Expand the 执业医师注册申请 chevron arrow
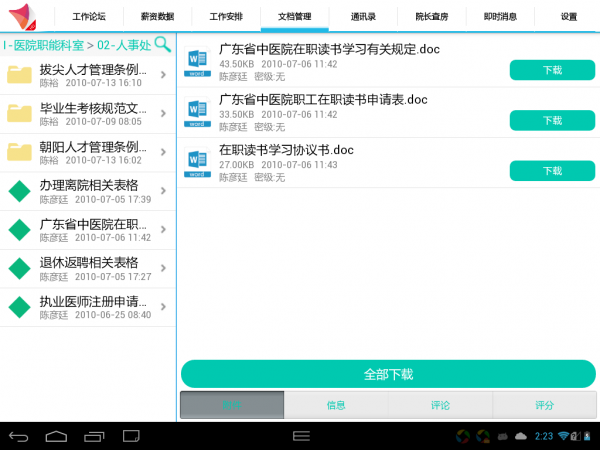600x450 pixels. tap(163, 306)
